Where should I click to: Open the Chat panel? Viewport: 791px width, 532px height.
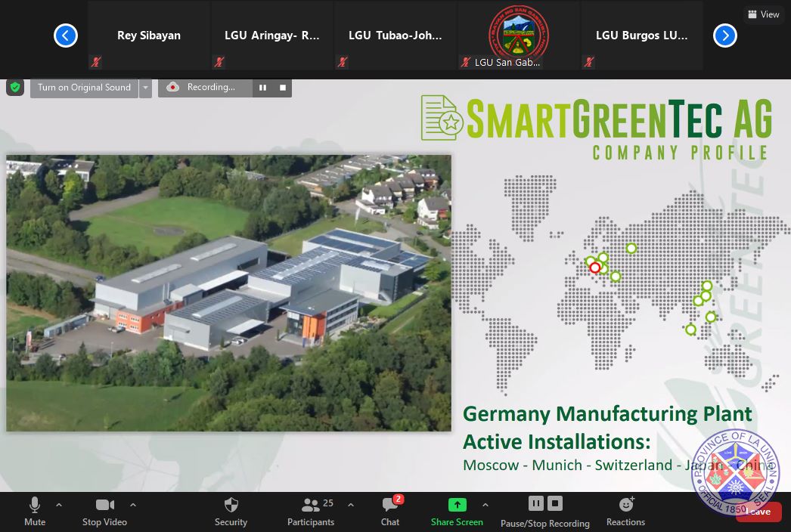click(x=391, y=512)
